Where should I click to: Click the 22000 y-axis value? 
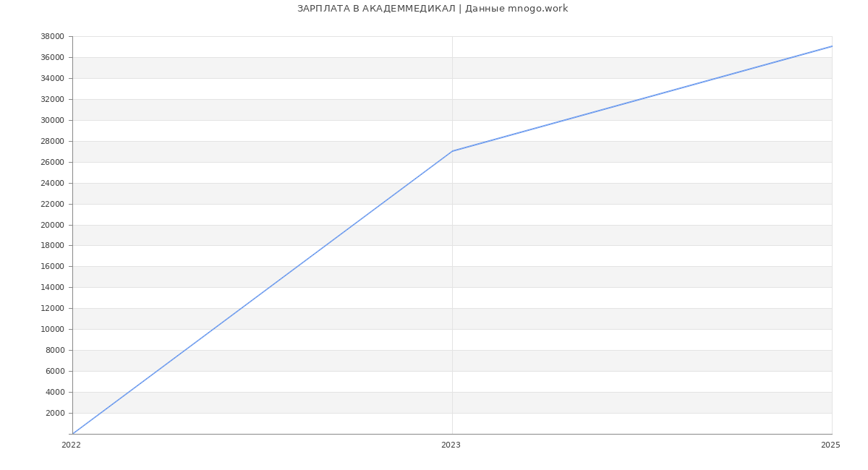pyautogui.click(x=52, y=205)
